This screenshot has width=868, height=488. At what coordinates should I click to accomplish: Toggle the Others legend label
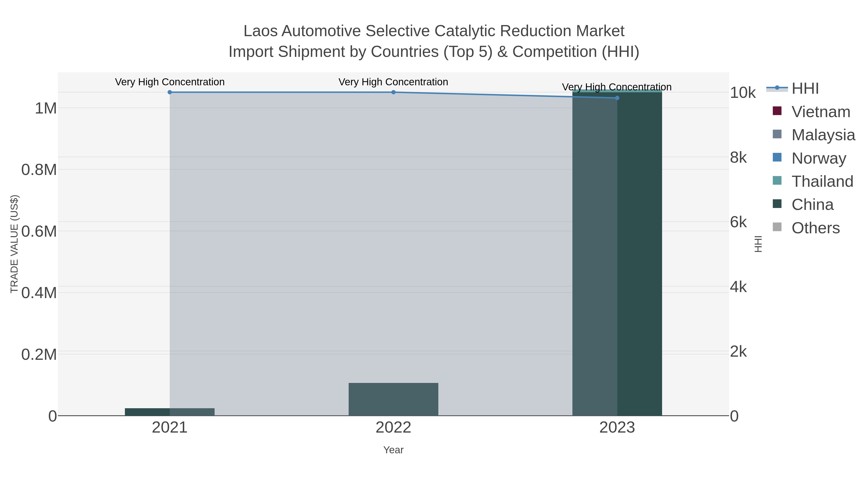pyautogui.click(x=816, y=228)
